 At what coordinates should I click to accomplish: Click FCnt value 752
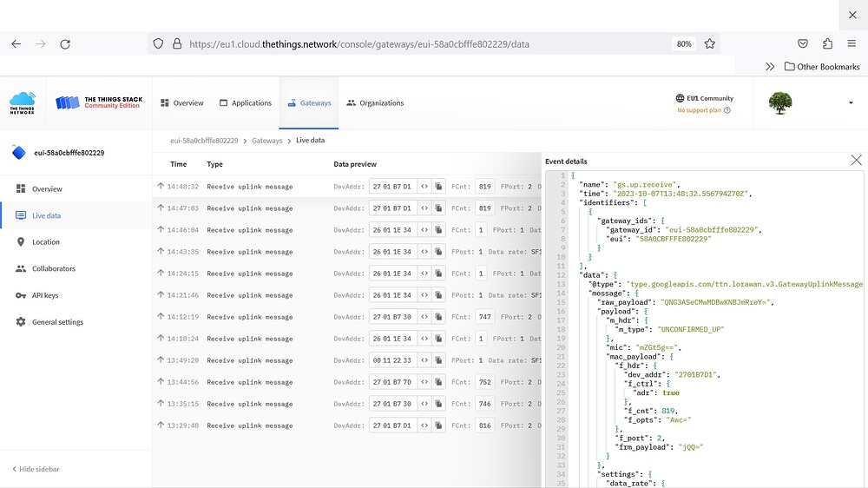click(485, 382)
